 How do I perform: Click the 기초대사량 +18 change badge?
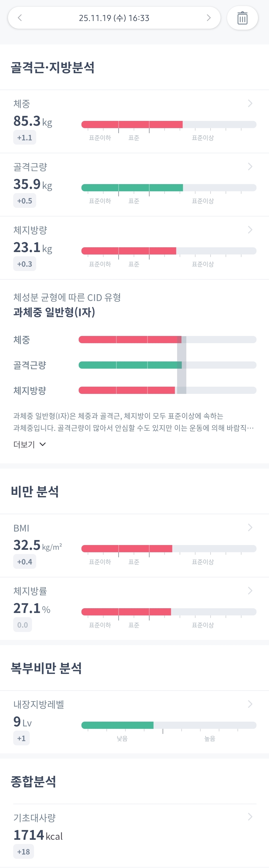coord(23,852)
